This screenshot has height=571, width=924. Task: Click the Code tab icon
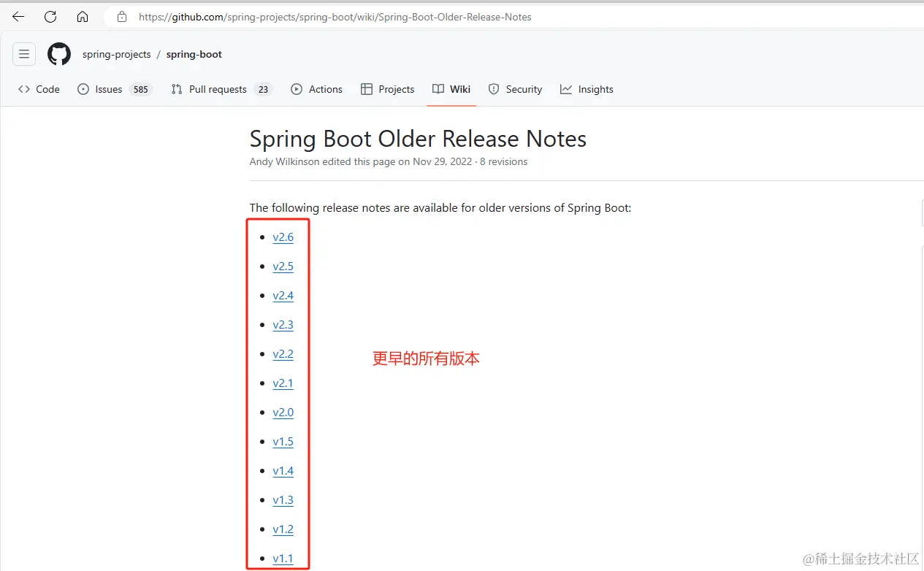point(24,89)
